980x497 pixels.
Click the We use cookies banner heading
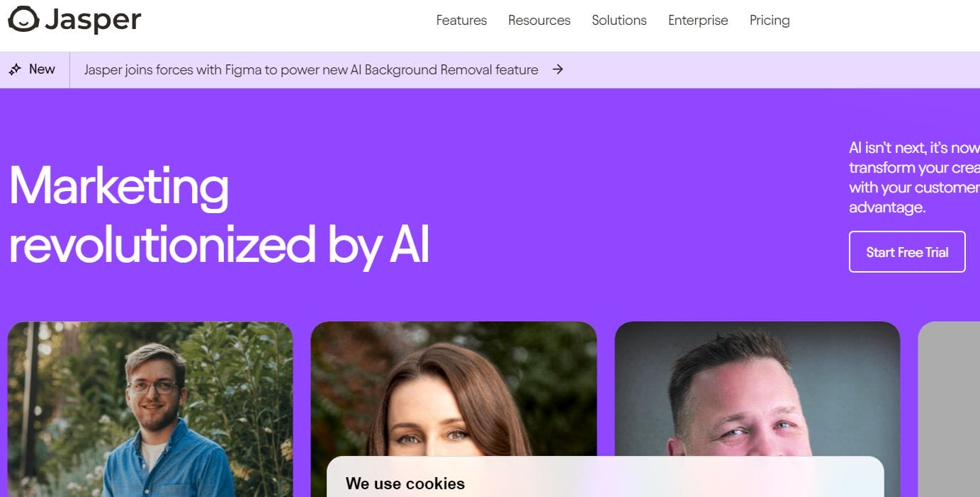coord(405,484)
